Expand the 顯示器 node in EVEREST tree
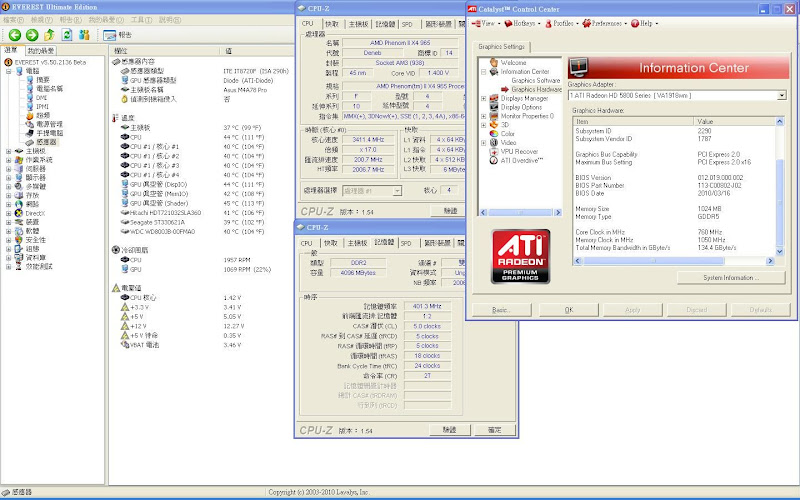This screenshot has width=800, height=500. pos(9,178)
